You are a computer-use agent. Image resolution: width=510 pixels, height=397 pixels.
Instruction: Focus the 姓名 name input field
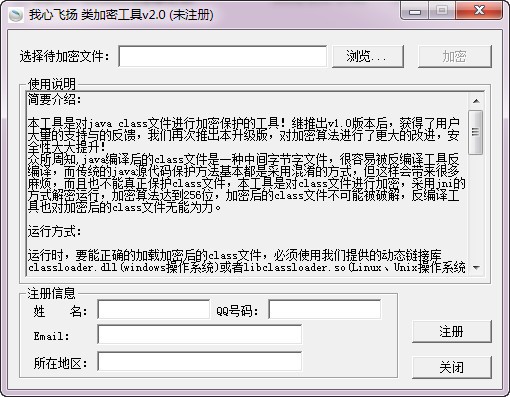click(154, 309)
